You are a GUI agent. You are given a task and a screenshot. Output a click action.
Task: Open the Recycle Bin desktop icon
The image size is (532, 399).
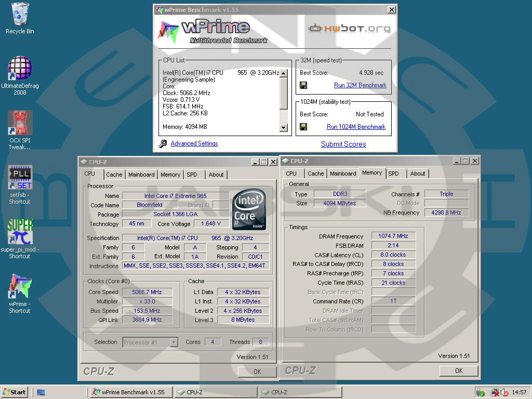point(20,18)
